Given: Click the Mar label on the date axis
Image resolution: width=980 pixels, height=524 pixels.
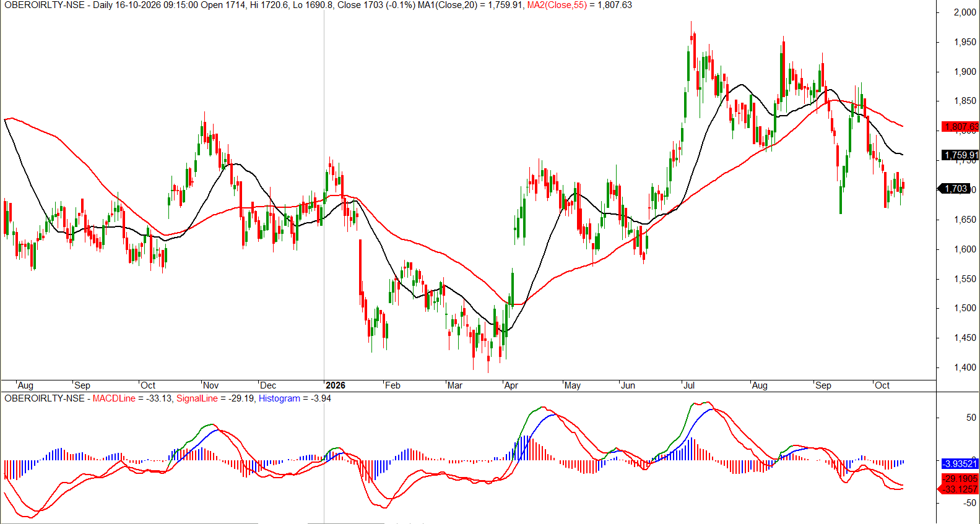Looking at the screenshot, I should click(455, 385).
